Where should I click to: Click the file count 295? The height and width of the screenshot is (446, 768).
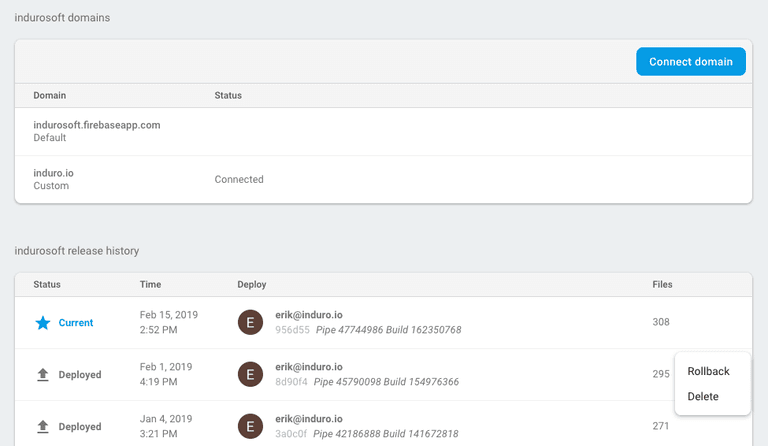[x=661, y=374]
